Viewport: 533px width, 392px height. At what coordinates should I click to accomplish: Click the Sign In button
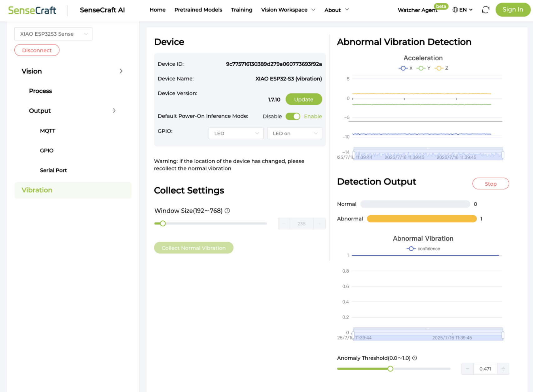pos(513,9)
